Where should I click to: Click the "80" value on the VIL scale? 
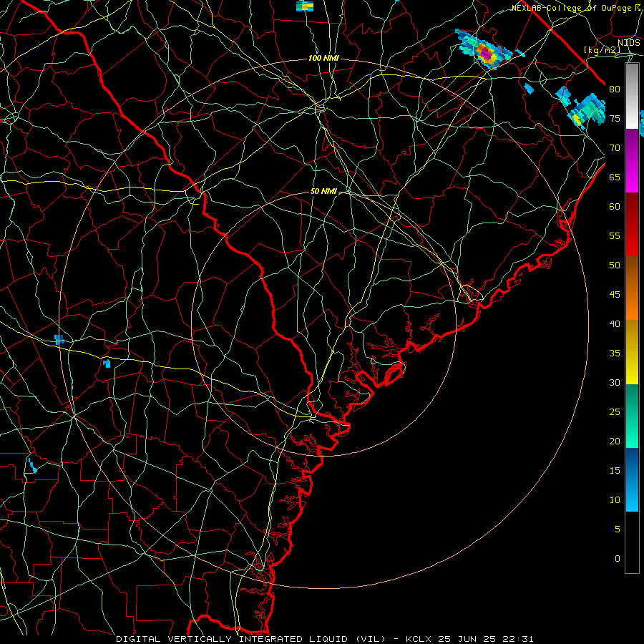[x=615, y=89]
